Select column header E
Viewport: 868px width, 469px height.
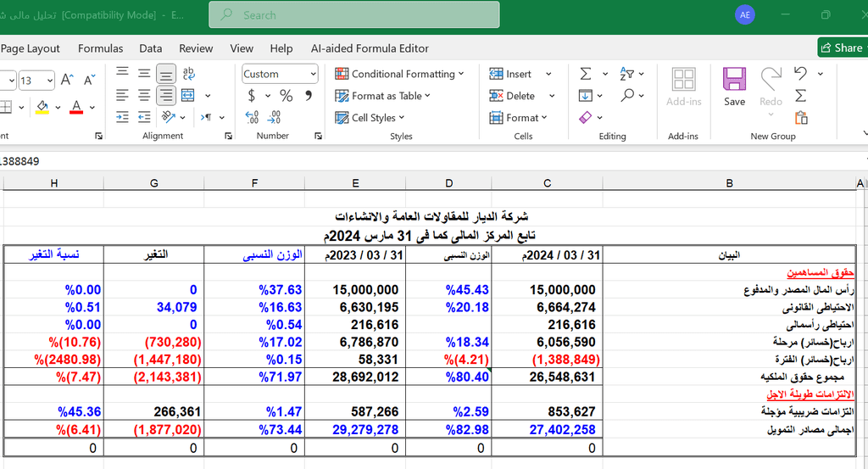tap(355, 183)
